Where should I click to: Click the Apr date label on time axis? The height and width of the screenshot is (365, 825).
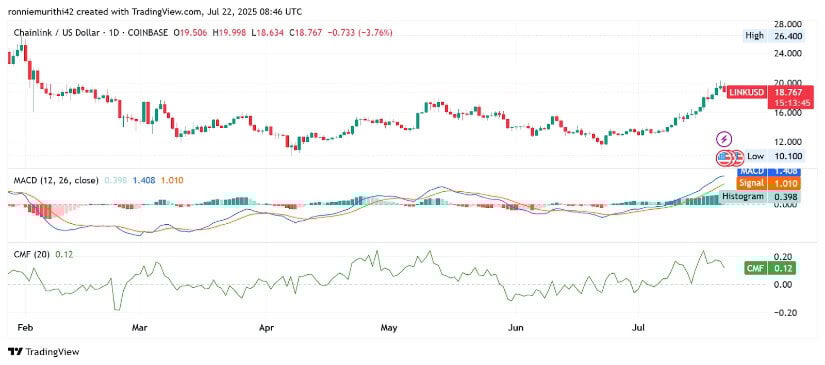click(267, 328)
